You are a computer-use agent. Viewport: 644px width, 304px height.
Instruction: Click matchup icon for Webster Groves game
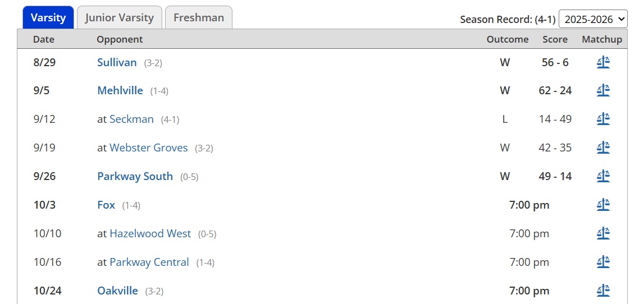point(603,148)
